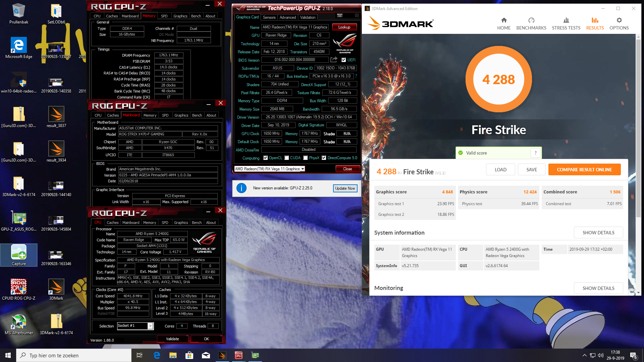The width and height of the screenshot is (644, 362).
Task: Click COMPARE RESULT ONLINE button
Action: click(584, 170)
